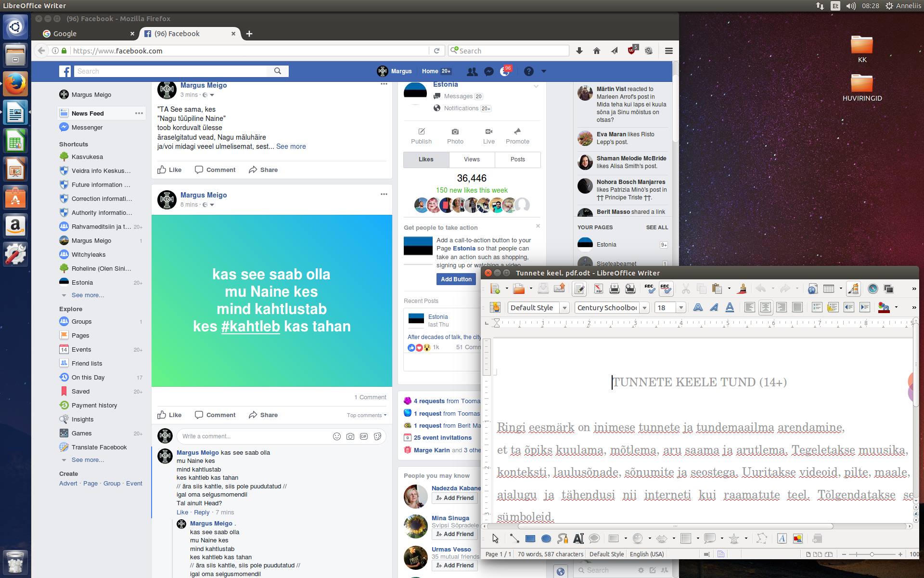Image resolution: width=924 pixels, height=578 pixels.
Task: Select the Views tab on Estonia page
Action: pyautogui.click(x=471, y=159)
